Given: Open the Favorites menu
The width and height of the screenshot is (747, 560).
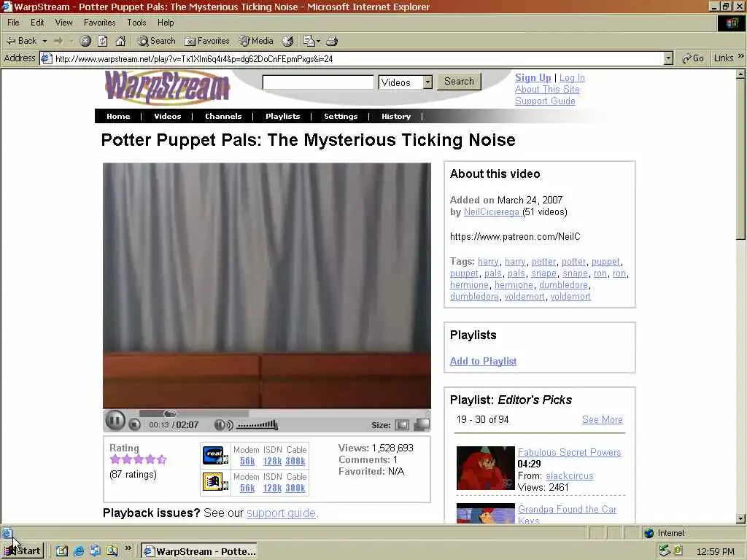Looking at the screenshot, I should (99, 23).
